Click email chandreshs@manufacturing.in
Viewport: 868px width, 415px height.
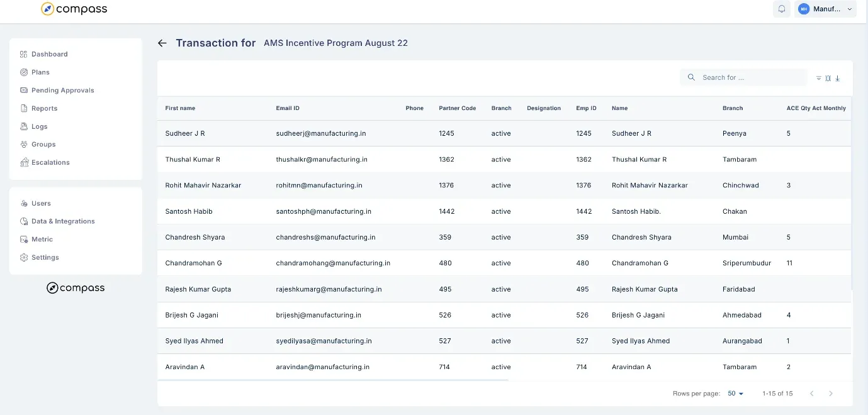click(325, 237)
